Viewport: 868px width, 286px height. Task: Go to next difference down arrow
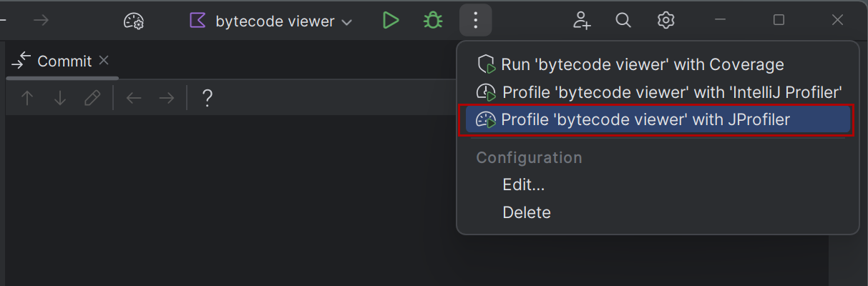pos(60,98)
